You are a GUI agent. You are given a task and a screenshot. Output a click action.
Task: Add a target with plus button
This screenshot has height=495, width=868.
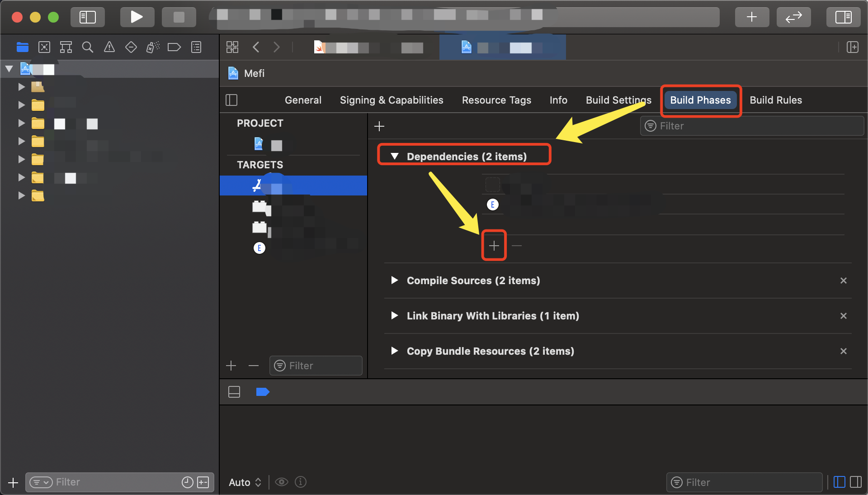[x=231, y=366]
